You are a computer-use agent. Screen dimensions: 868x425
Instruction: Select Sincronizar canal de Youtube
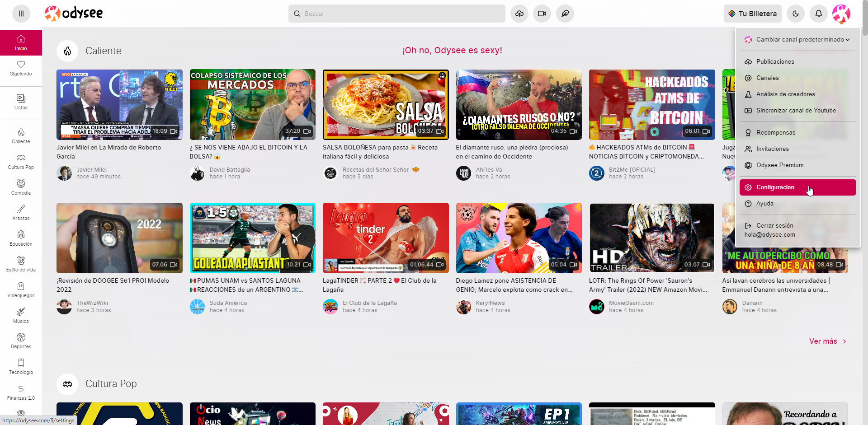(x=797, y=111)
